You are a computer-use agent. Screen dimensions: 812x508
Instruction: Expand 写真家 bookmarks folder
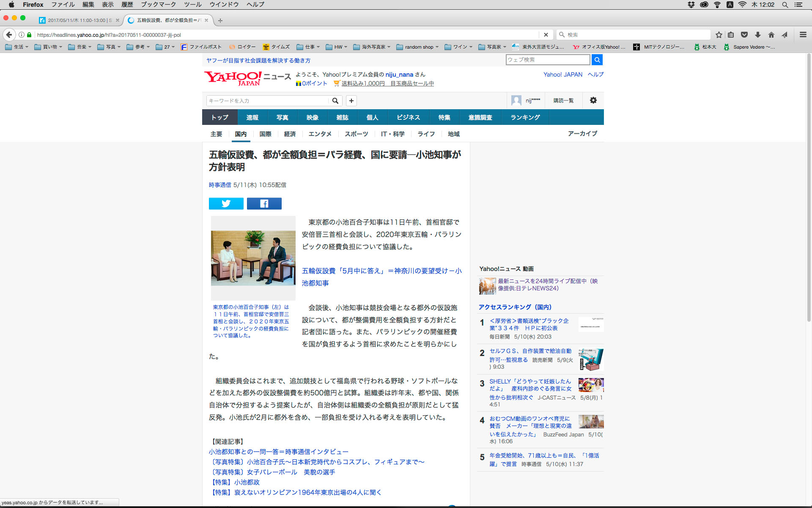coord(493,47)
